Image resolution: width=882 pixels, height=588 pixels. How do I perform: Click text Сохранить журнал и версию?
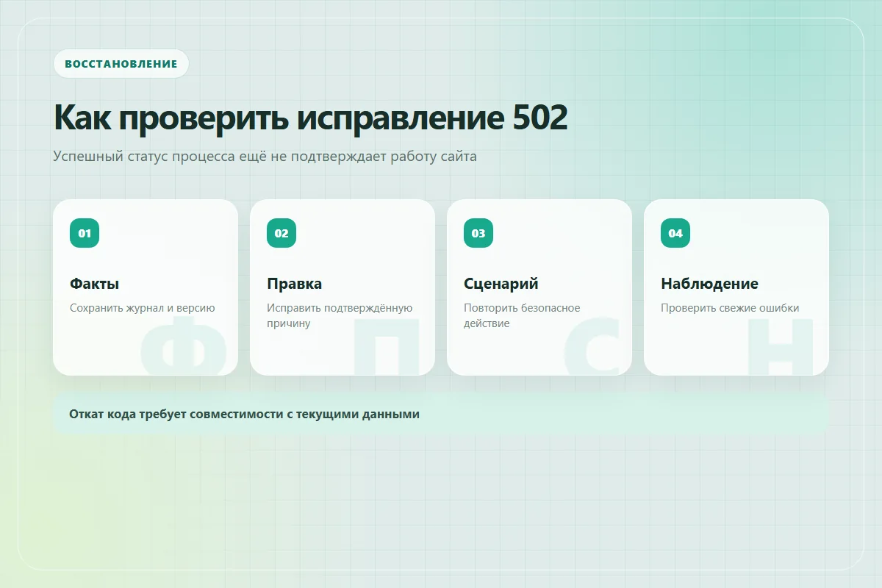[143, 308]
